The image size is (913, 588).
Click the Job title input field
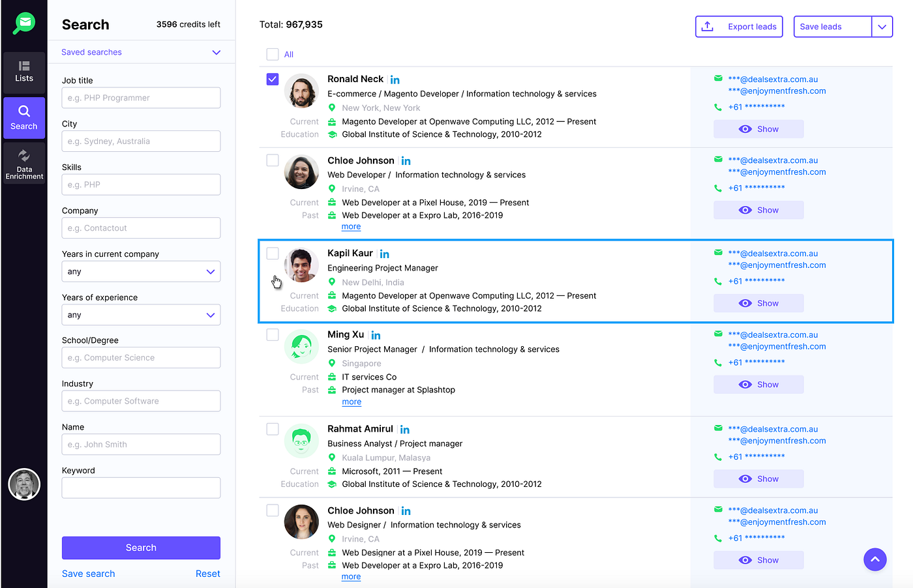pyautogui.click(x=141, y=98)
